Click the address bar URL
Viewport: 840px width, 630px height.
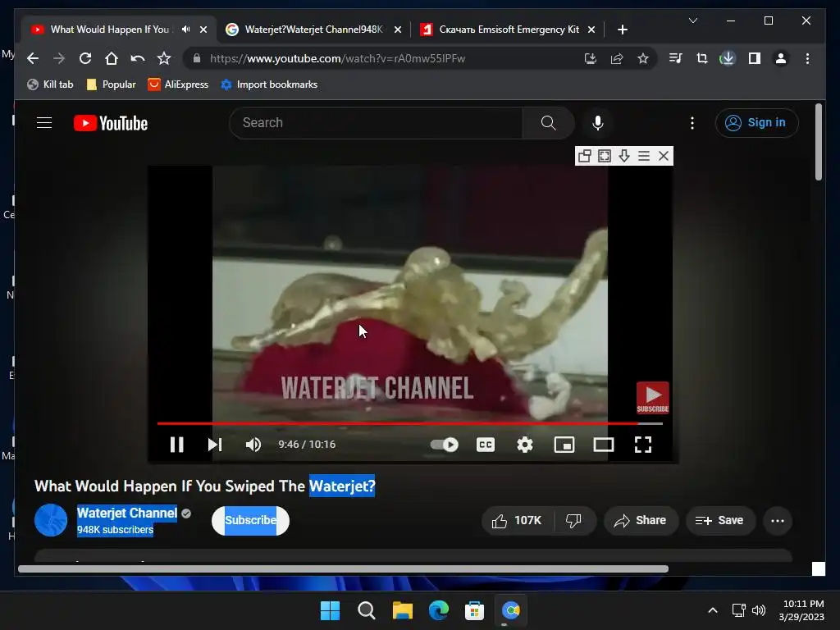[337, 58]
